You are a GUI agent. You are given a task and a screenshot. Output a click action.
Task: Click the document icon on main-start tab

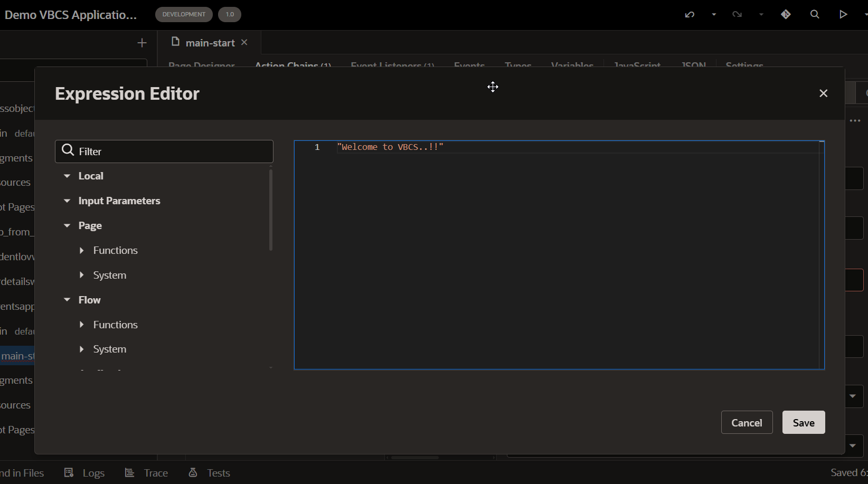[x=176, y=42]
